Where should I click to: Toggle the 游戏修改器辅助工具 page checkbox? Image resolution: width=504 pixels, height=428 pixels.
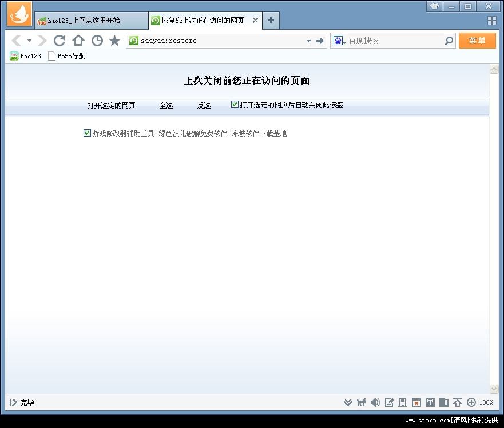(x=87, y=133)
